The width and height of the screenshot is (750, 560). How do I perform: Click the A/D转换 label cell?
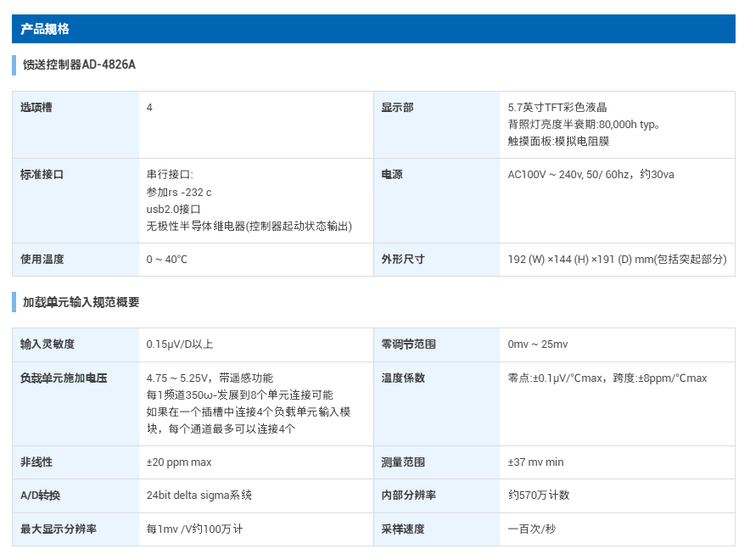pos(76,496)
